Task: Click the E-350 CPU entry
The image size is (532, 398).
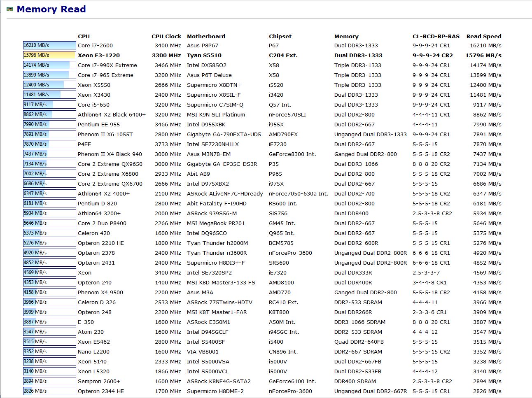Action: click(86, 322)
